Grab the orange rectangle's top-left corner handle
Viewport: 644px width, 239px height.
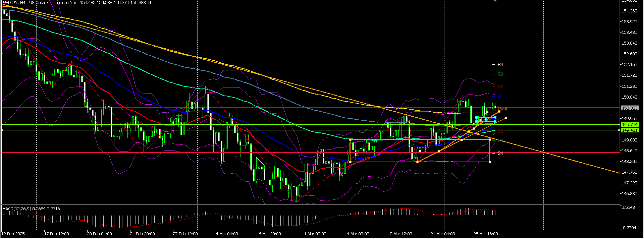tap(351, 139)
